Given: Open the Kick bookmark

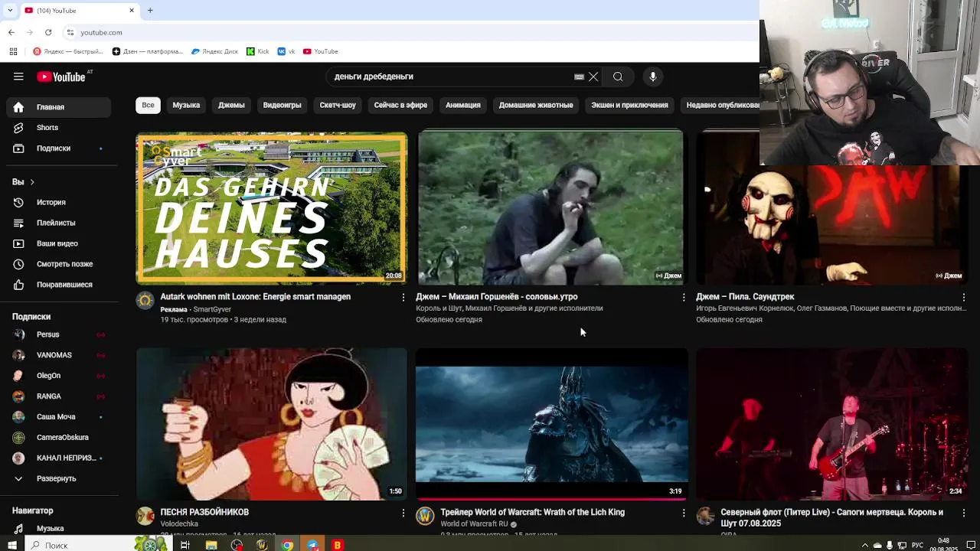Looking at the screenshot, I should pyautogui.click(x=258, y=51).
